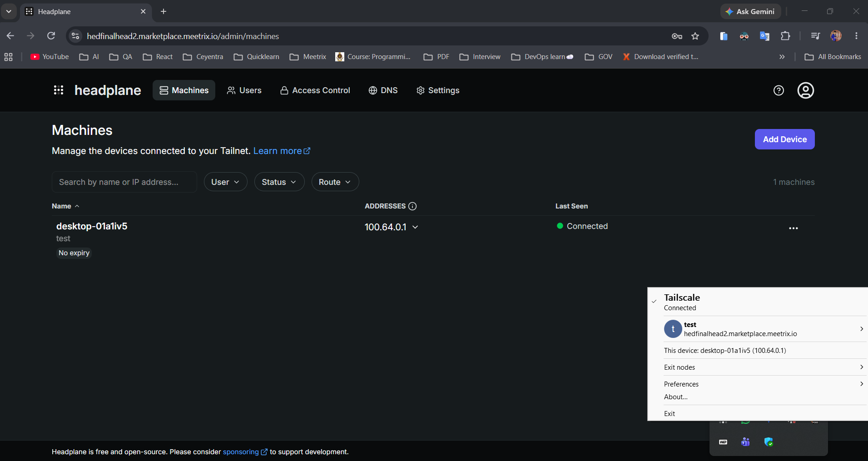Open a new browser tab
This screenshot has width=868, height=461.
tap(164, 11)
